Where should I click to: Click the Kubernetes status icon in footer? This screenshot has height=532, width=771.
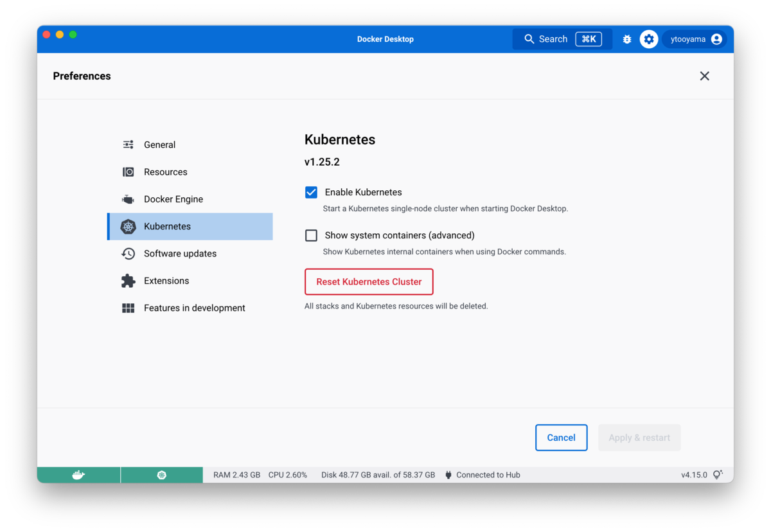pyautogui.click(x=162, y=475)
